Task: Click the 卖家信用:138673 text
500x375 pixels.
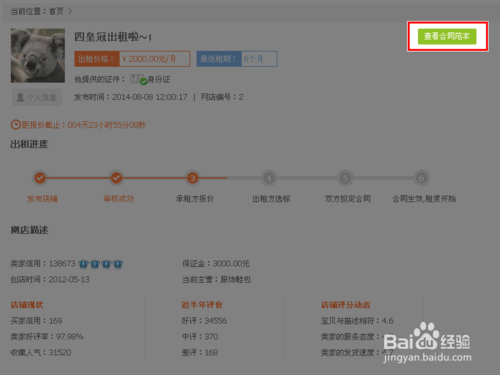Action: 43,264
